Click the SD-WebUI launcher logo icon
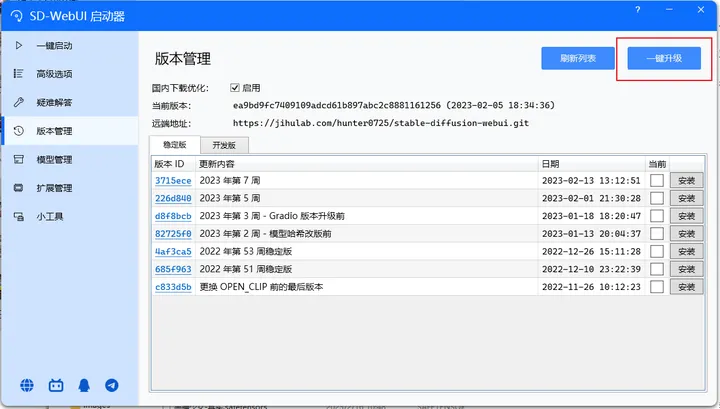This screenshot has height=409, width=720. (17, 16)
